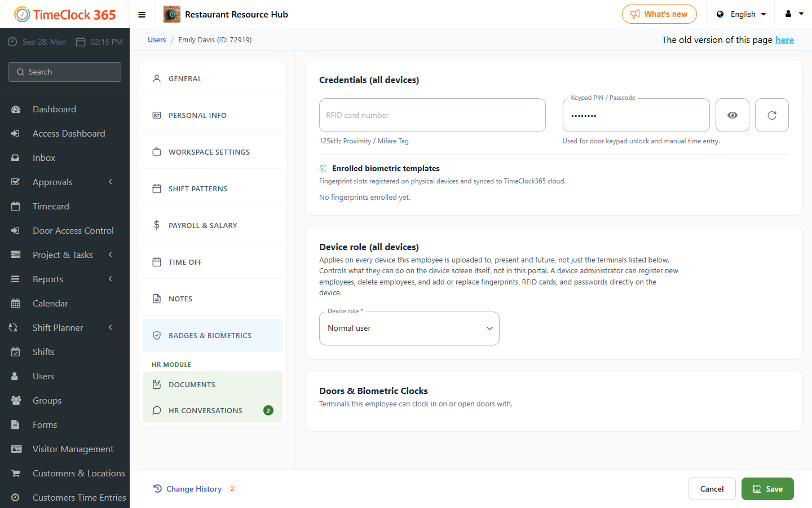Regenerate the Keypad PIN with refresh icon
Image resolution: width=812 pixels, height=508 pixels.
click(772, 115)
